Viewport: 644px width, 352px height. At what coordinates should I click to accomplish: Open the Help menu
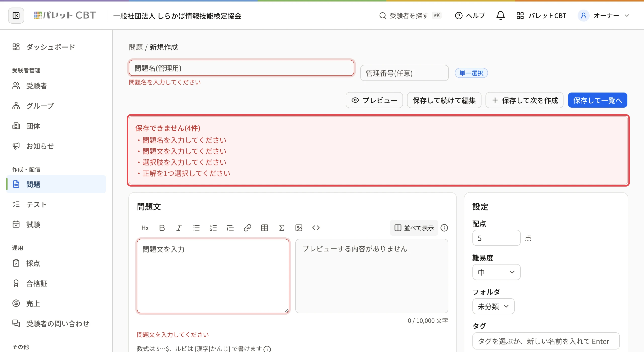coord(470,16)
